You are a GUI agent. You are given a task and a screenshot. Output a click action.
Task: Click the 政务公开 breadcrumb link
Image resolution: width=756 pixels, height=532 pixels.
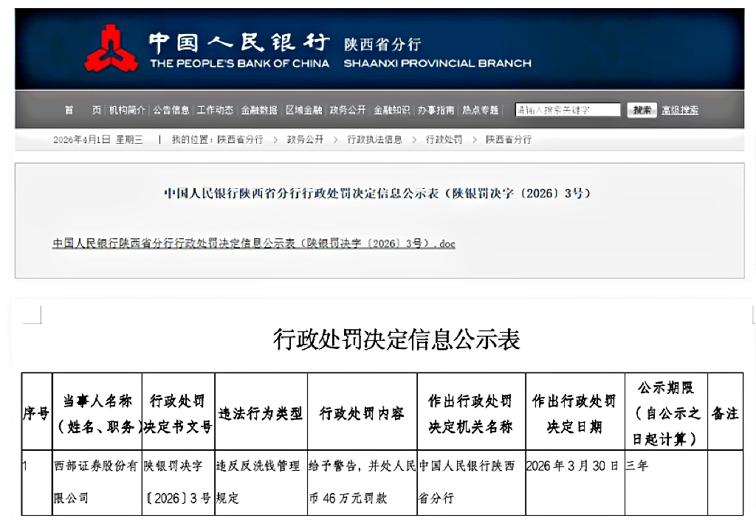(305, 139)
